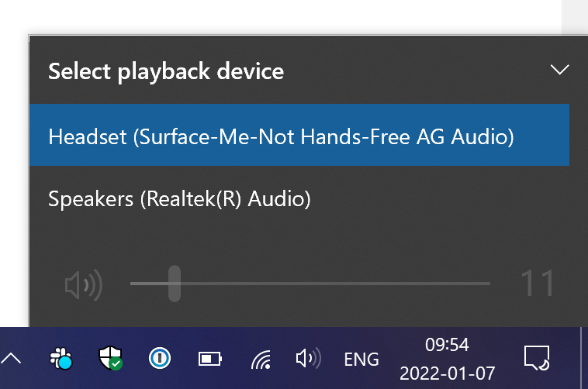Click the Select playback device header
Screen dimensions: 588x389
click(166, 71)
